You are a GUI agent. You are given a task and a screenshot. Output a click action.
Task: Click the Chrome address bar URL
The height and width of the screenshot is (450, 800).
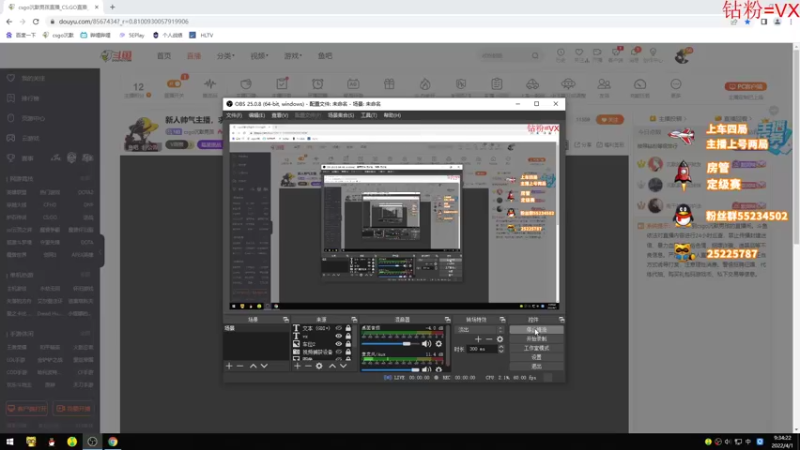[x=123, y=21]
